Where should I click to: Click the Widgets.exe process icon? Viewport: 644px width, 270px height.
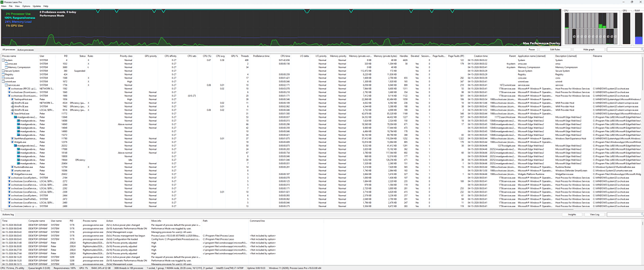(13, 142)
